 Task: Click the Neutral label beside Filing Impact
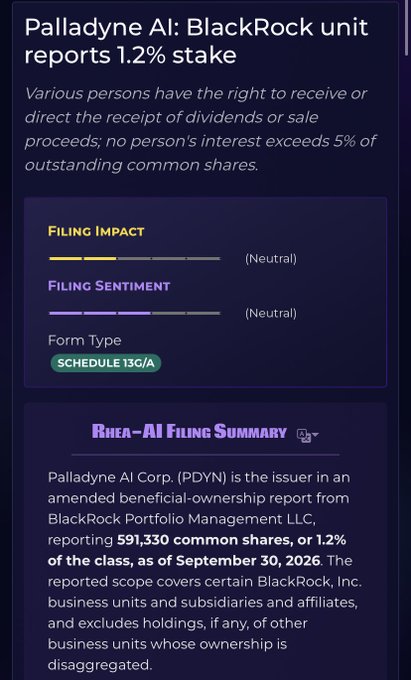click(271, 259)
